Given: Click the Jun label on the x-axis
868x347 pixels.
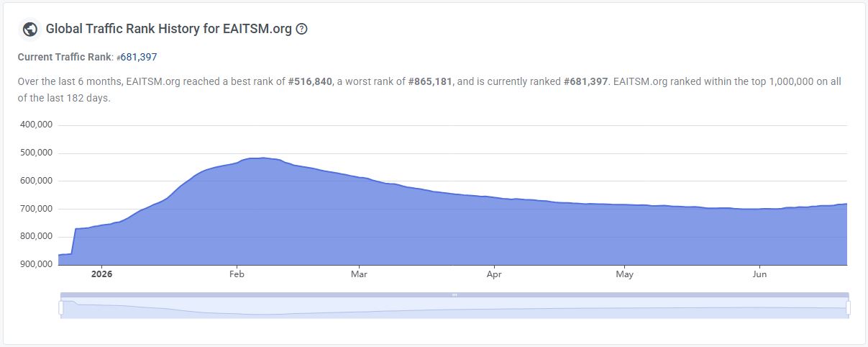Looking at the screenshot, I should pyautogui.click(x=759, y=274).
